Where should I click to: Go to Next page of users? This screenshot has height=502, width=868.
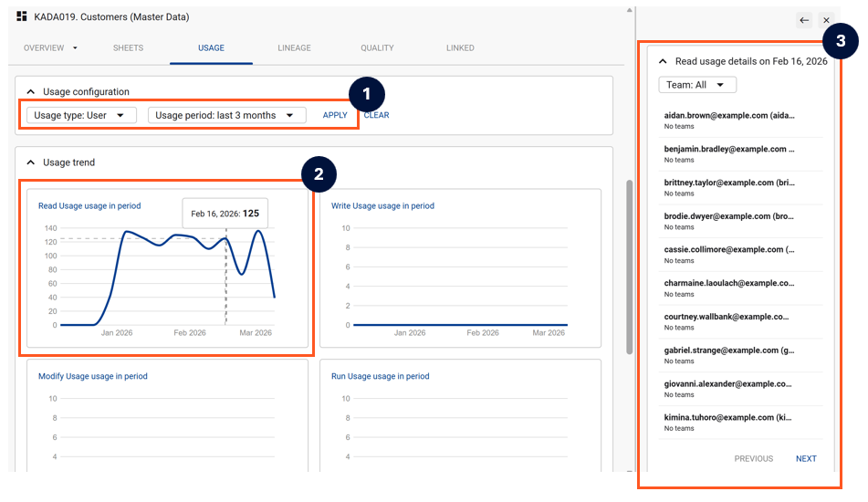[x=806, y=459]
